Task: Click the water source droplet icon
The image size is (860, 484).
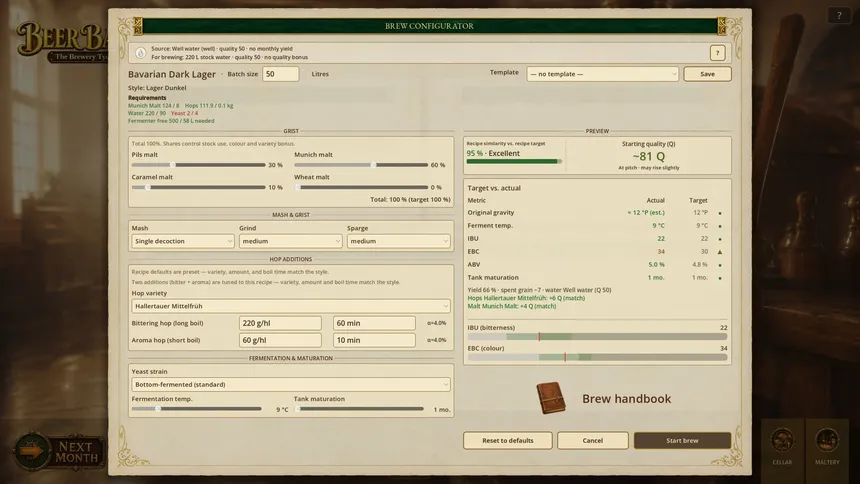Action: click(x=140, y=53)
